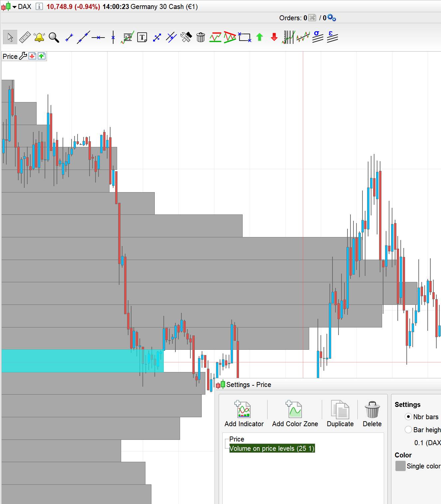Click the green buy order arrow
441x504 pixels.
coord(259,38)
